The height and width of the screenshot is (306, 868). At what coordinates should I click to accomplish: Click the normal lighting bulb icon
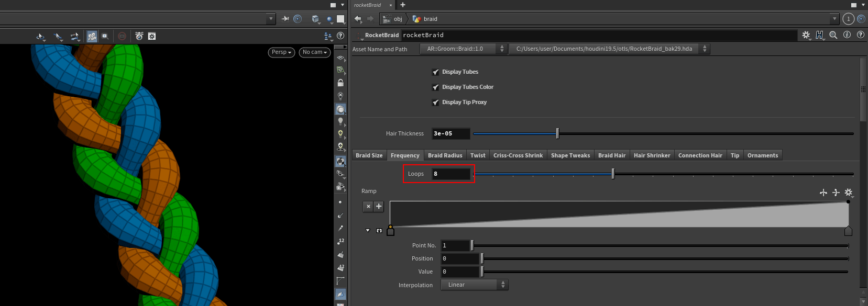[x=340, y=121]
